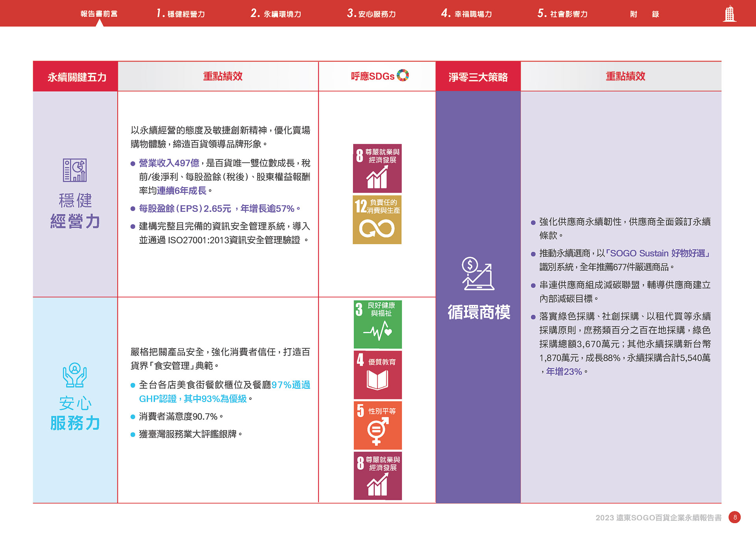Navigate to 4.幸福職場力 tab

467,14
